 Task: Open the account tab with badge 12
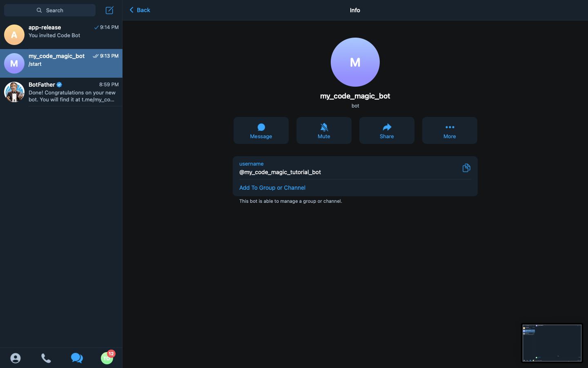(107, 357)
